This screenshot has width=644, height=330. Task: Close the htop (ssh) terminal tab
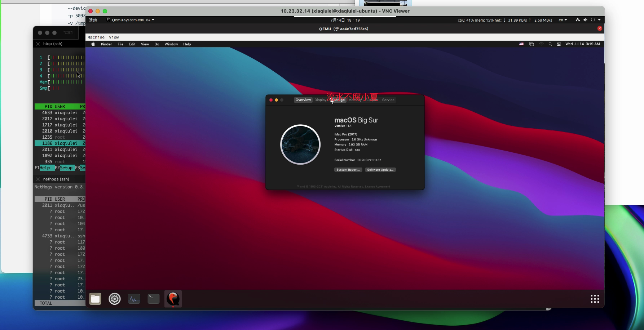tap(38, 44)
